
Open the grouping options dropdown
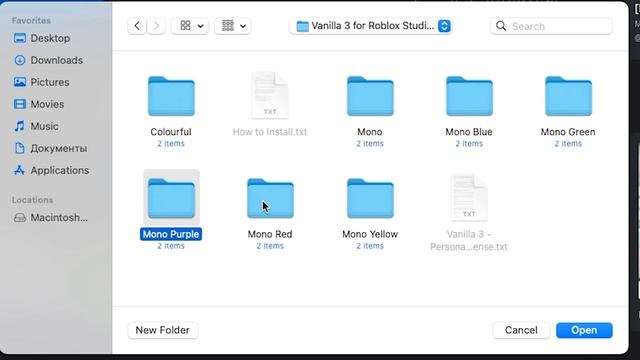[x=233, y=26]
